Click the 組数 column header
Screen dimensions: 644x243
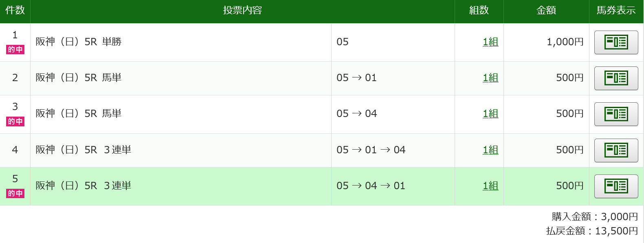pyautogui.click(x=479, y=11)
